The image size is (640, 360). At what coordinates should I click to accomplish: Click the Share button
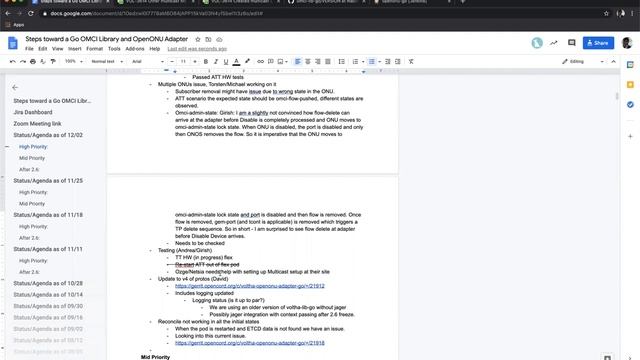598,43
